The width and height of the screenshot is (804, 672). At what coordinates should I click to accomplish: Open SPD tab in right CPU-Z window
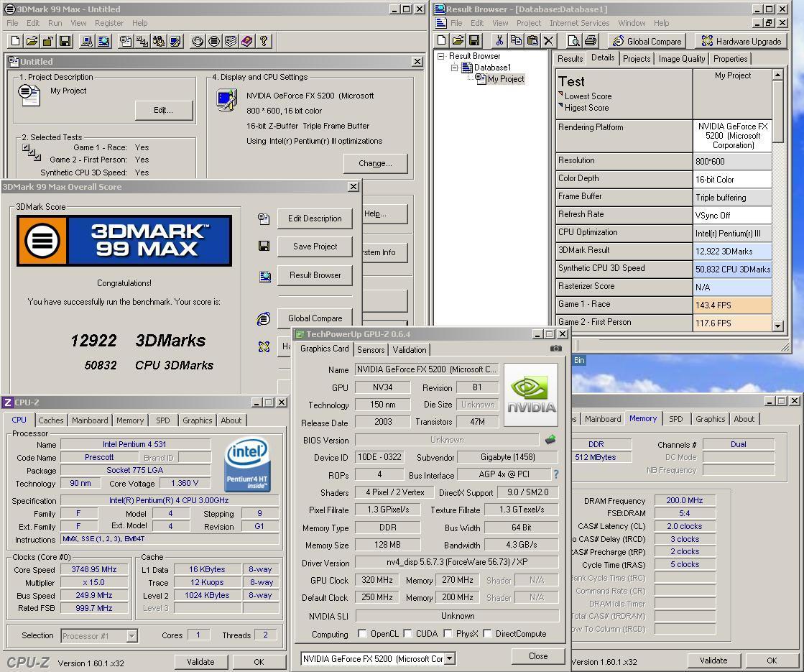click(x=676, y=418)
